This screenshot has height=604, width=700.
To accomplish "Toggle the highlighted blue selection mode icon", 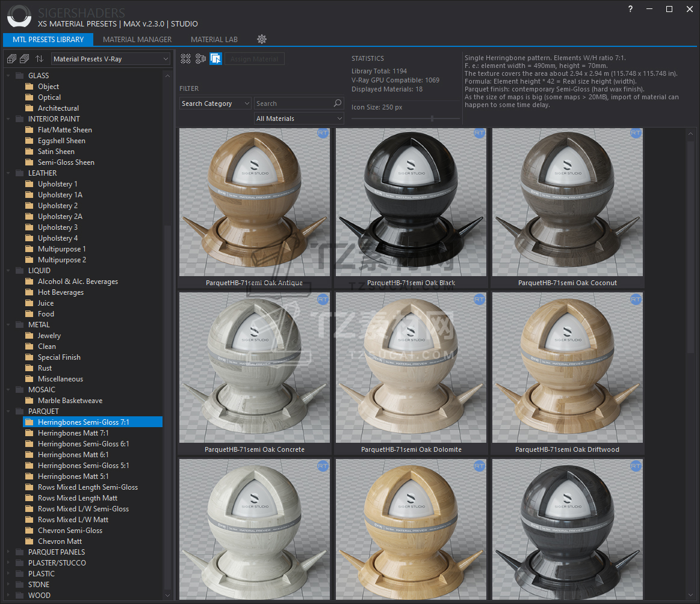I will [215, 59].
